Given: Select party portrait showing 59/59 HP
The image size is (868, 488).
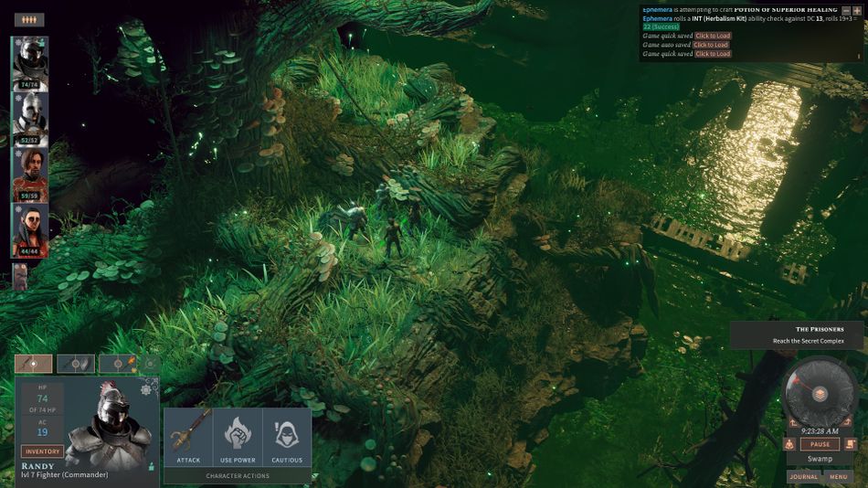Looking at the screenshot, I should click(x=30, y=175).
